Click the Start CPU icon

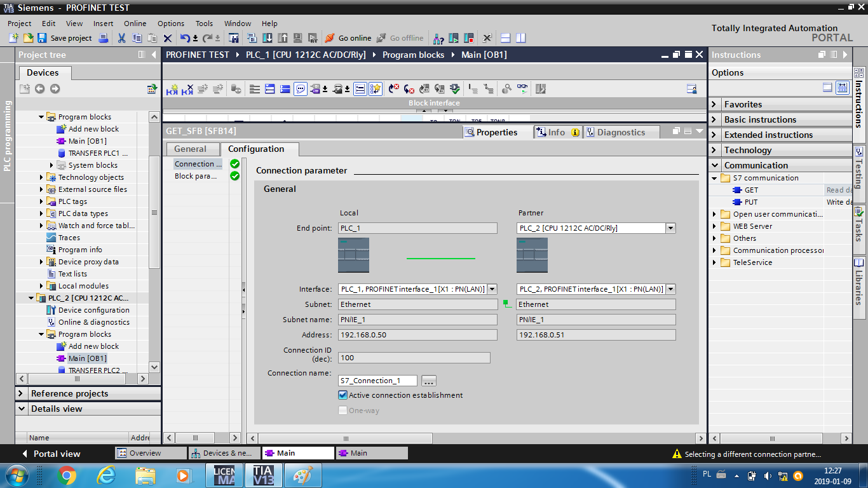(x=454, y=38)
